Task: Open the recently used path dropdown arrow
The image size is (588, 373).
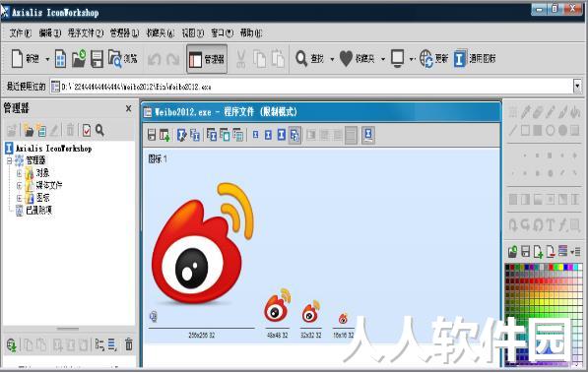Action: 577,87
